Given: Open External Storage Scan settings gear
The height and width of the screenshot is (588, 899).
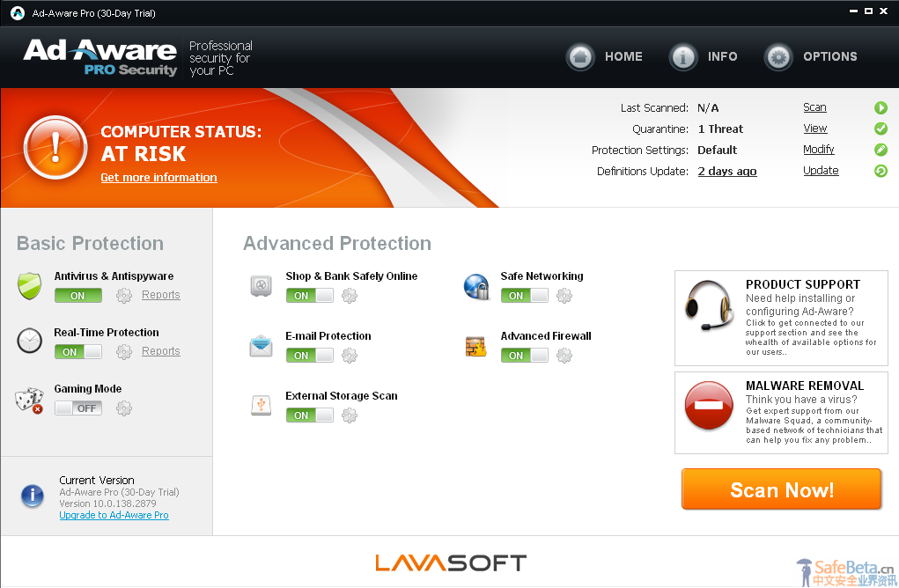Looking at the screenshot, I should pyautogui.click(x=350, y=415).
